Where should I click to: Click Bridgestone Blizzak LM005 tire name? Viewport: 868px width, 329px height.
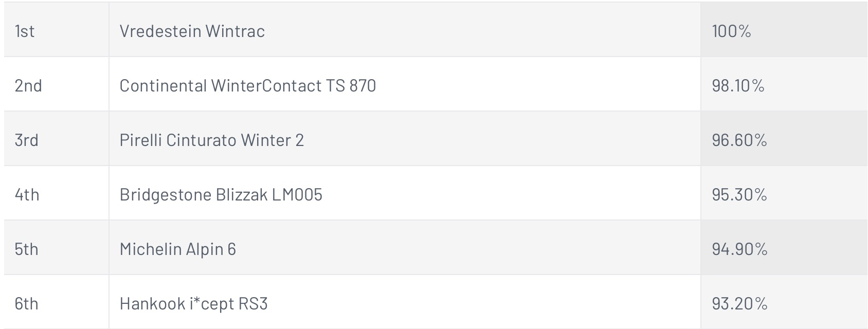221,195
